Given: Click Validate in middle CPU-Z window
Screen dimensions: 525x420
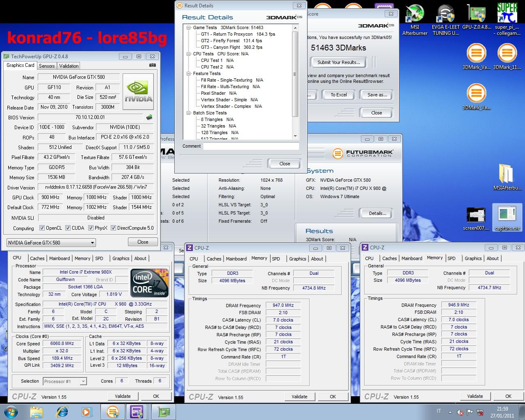Looking at the screenshot, I should pyautogui.click(x=299, y=397).
